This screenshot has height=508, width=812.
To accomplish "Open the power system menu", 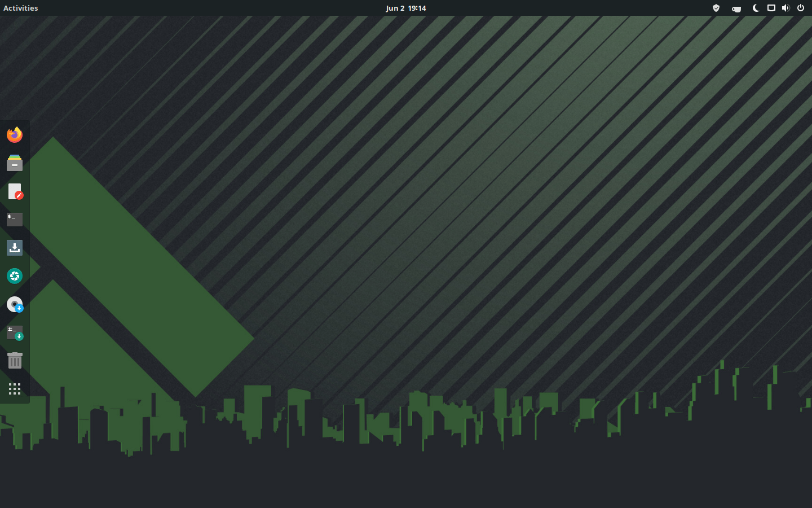I will pyautogui.click(x=801, y=8).
